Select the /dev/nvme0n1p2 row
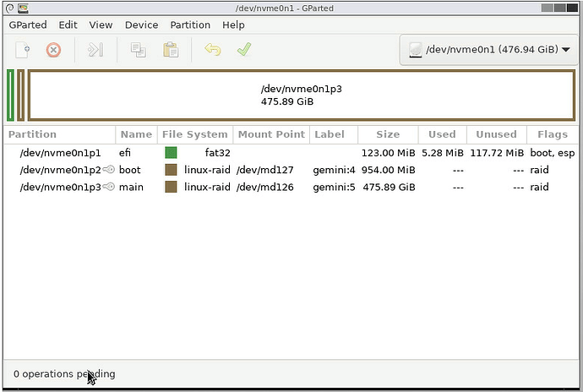This screenshot has width=583, height=392. 291,170
